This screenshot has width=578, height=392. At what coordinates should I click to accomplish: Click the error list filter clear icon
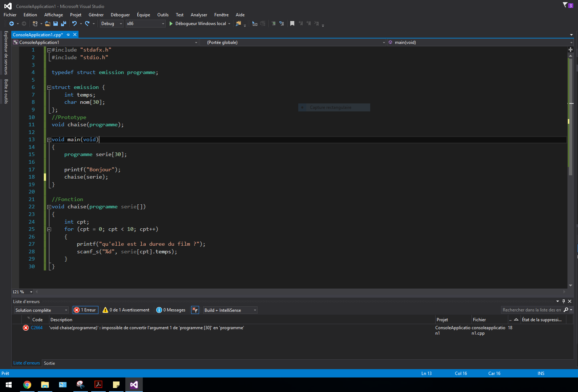click(x=195, y=310)
